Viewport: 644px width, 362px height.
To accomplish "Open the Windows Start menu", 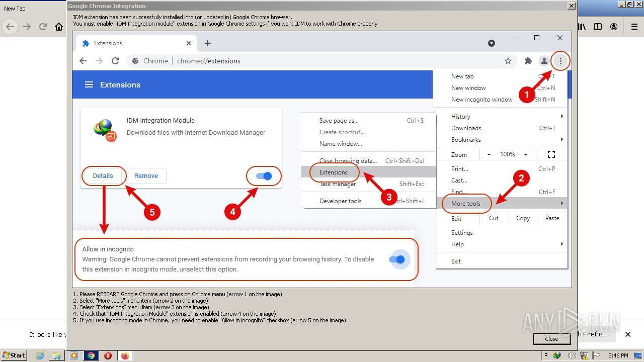I will coord(14,355).
